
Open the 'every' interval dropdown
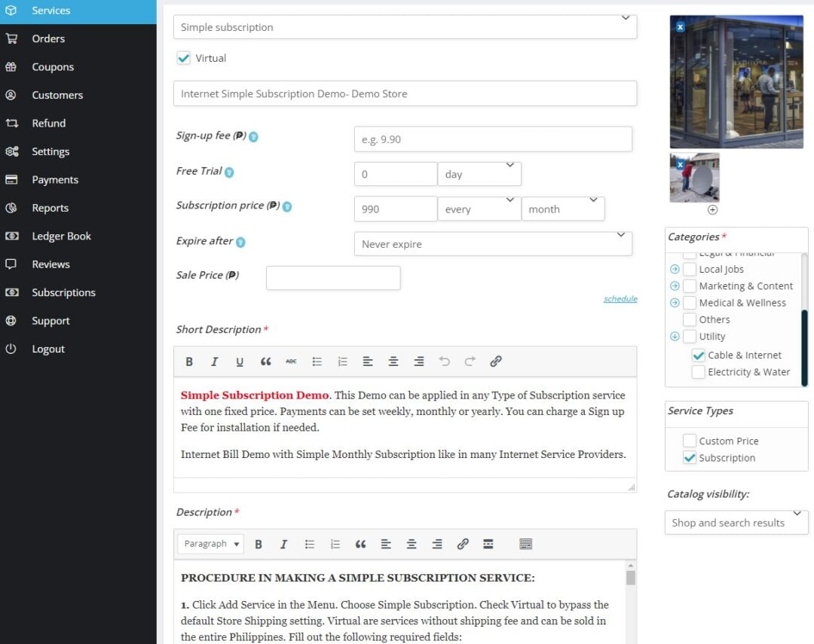479,209
